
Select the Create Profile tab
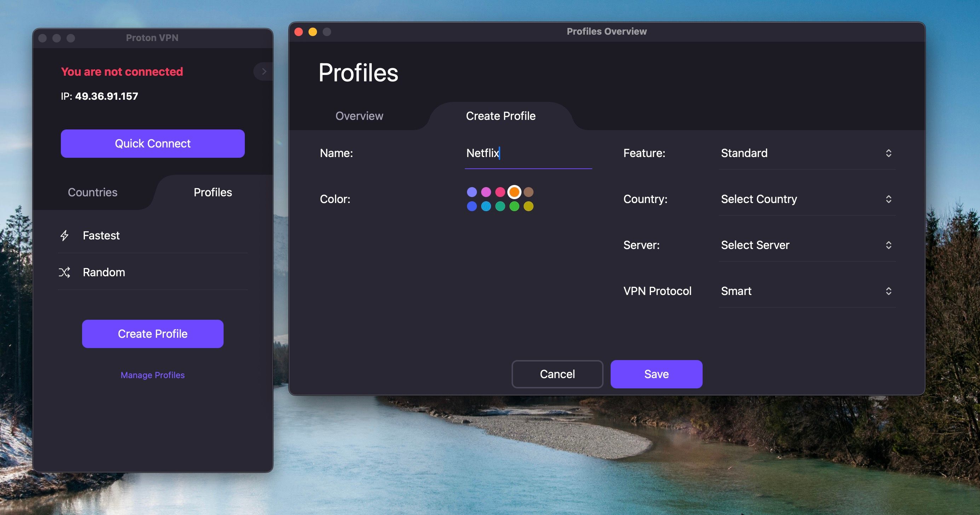coord(501,116)
